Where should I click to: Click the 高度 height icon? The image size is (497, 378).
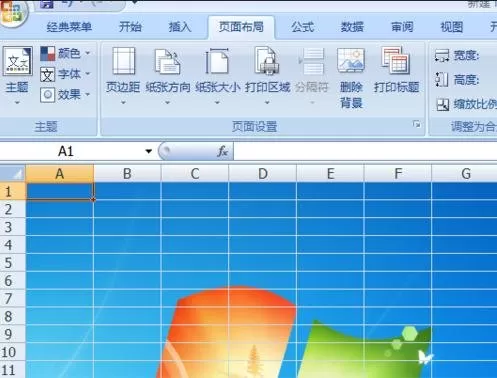point(442,80)
